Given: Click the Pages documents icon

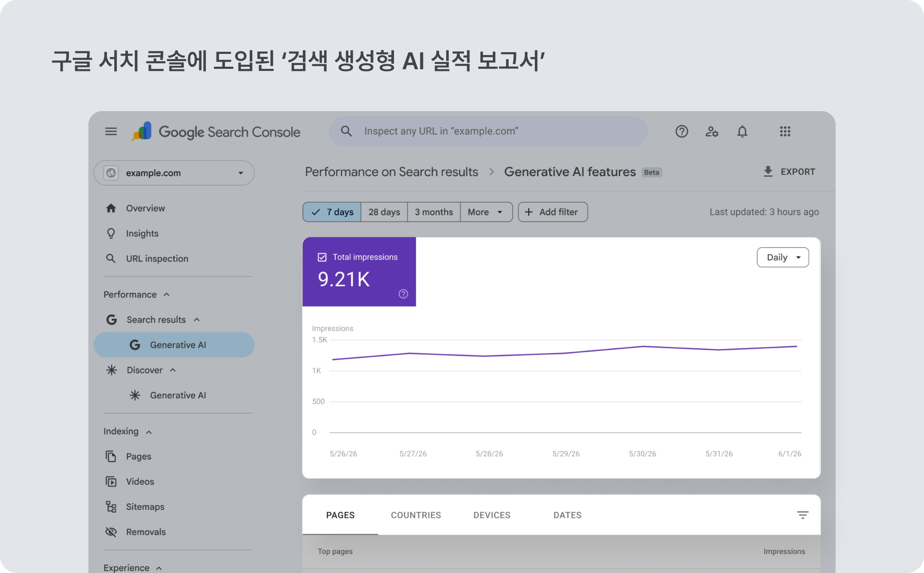Looking at the screenshot, I should coord(111,456).
